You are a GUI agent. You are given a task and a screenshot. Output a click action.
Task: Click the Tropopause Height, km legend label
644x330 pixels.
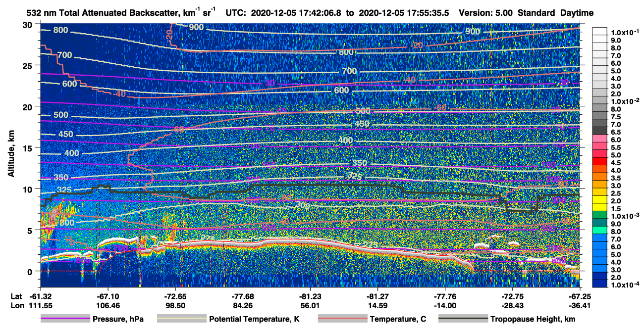[533, 319]
